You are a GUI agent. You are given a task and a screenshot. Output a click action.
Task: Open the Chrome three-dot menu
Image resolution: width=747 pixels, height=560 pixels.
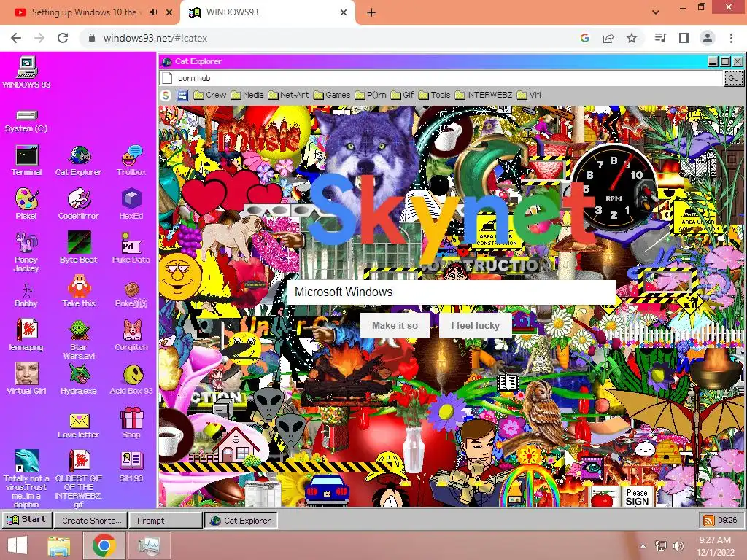(x=731, y=38)
